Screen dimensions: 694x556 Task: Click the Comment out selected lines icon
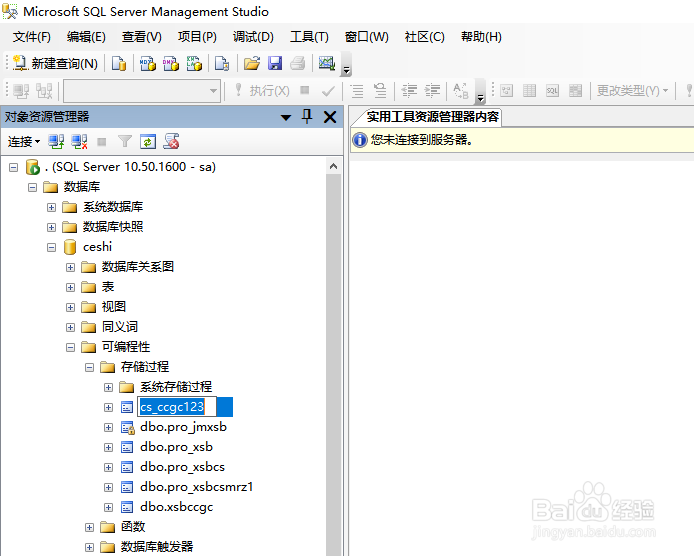point(357,91)
